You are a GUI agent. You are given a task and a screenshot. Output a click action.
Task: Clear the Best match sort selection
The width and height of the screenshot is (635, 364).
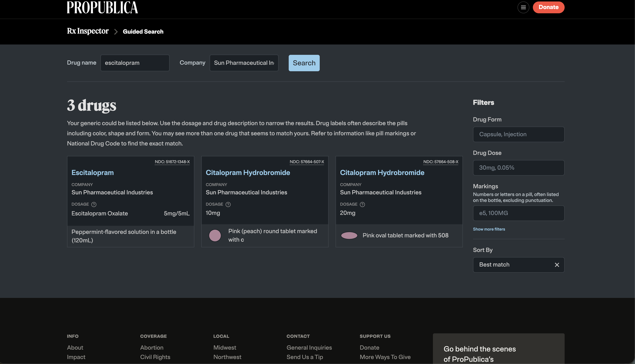[557, 265]
